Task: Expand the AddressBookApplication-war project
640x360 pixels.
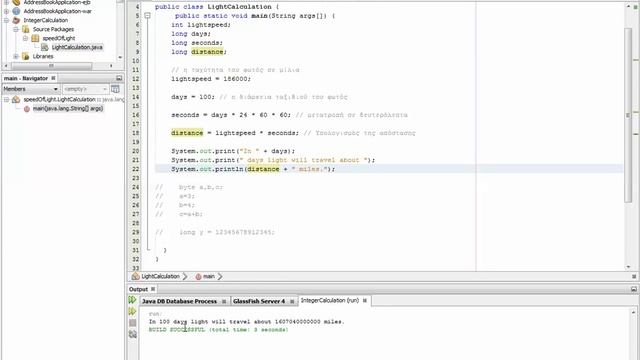Action: tap(6, 11)
